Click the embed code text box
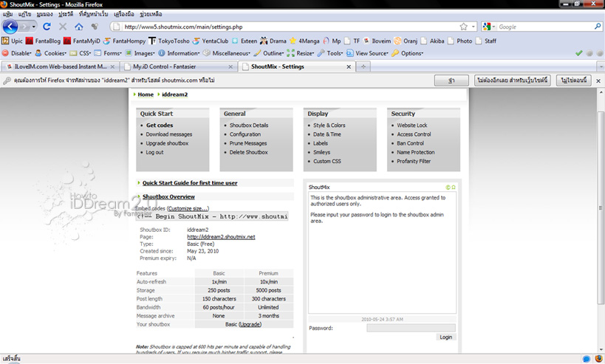The image size is (605, 364). pyautogui.click(x=212, y=217)
